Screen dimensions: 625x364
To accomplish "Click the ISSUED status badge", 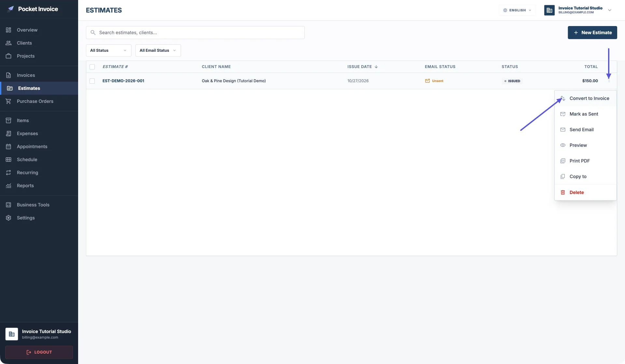I will [x=512, y=81].
